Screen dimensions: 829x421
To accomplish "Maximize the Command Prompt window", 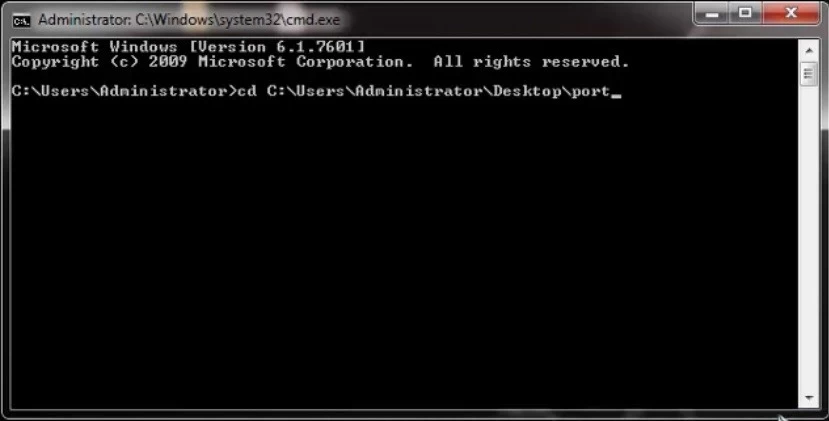I will (745, 14).
